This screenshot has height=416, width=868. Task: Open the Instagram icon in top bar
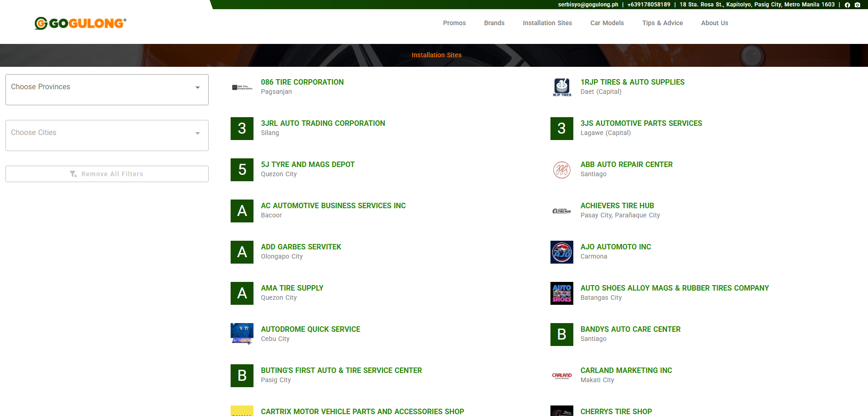[857, 5]
